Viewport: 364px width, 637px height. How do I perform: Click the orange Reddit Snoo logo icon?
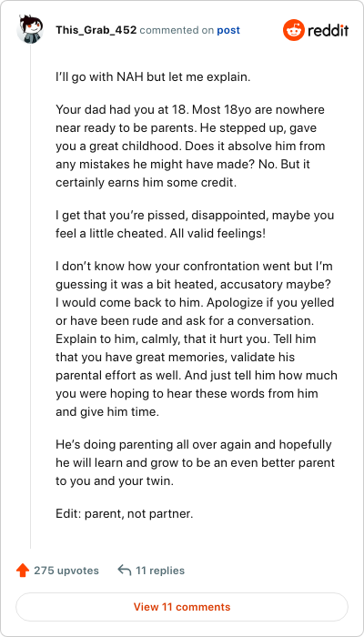click(293, 30)
